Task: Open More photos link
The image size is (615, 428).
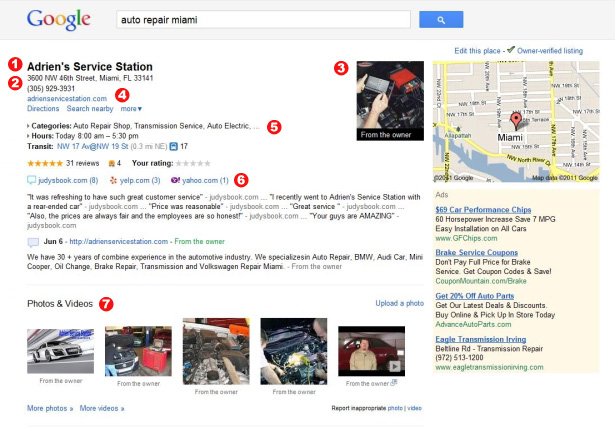Action: 50,408
